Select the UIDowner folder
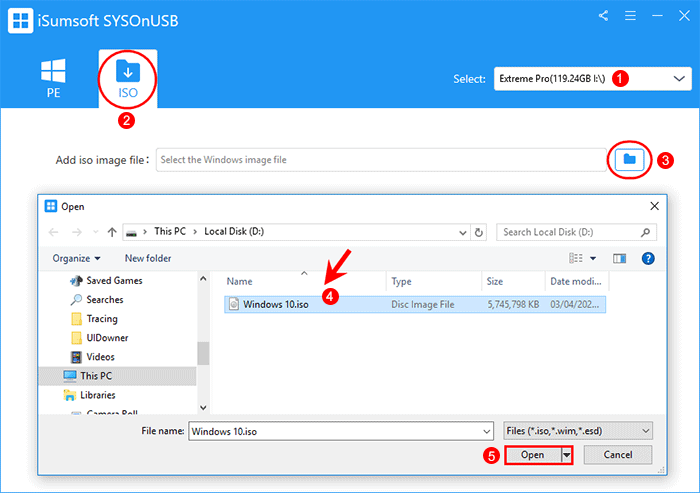Viewport: 700px width, 493px height. (x=100, y=338)
